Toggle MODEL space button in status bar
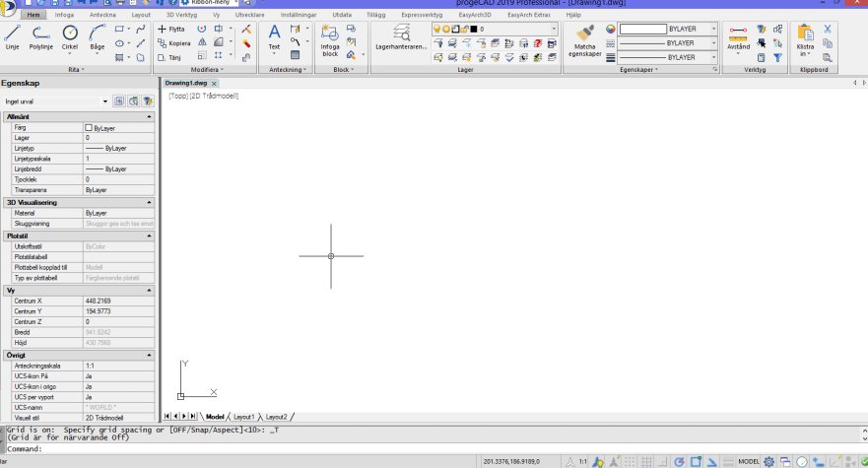 pyautogui.click(x=749, y=461)
